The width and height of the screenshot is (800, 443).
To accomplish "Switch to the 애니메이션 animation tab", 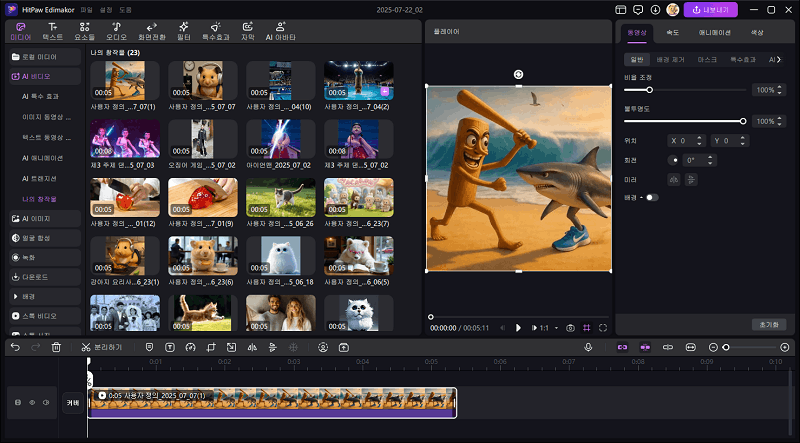I will coord(714,33).
